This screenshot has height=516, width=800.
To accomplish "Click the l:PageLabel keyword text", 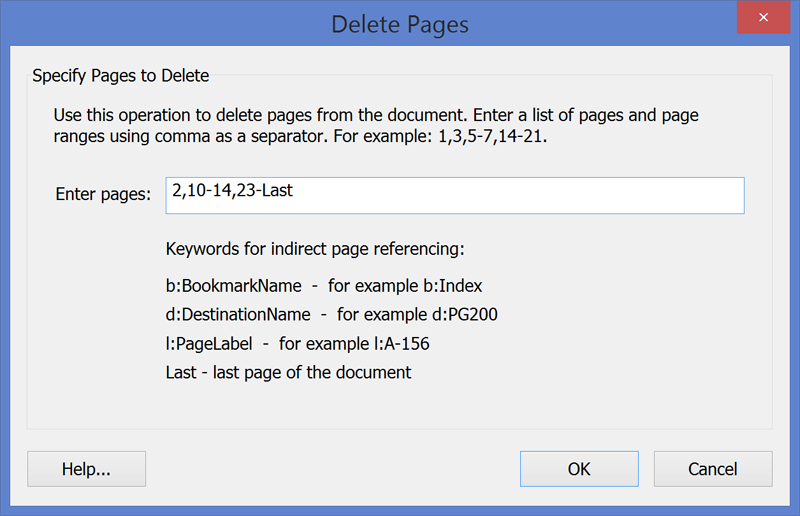I will click(x=209, y=343).
